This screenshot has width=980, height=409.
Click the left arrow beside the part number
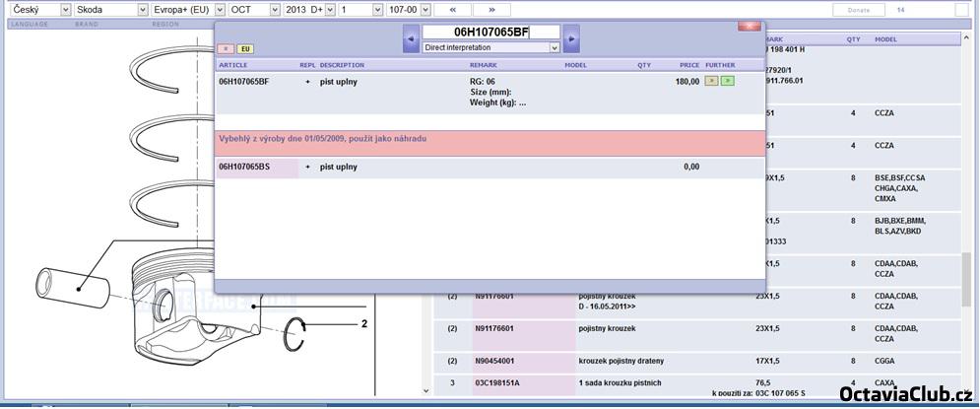[412, 39]
